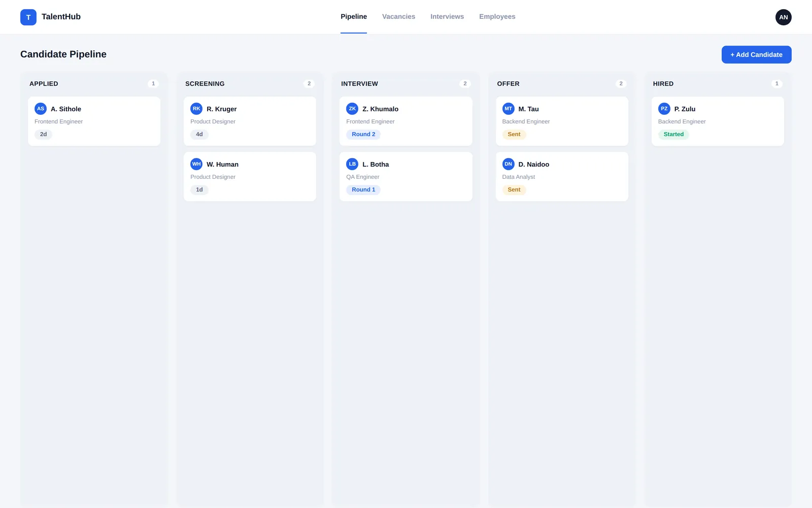Click the count badge in SCREENING column
Screen dimensions: 812x508
point(309,84)
